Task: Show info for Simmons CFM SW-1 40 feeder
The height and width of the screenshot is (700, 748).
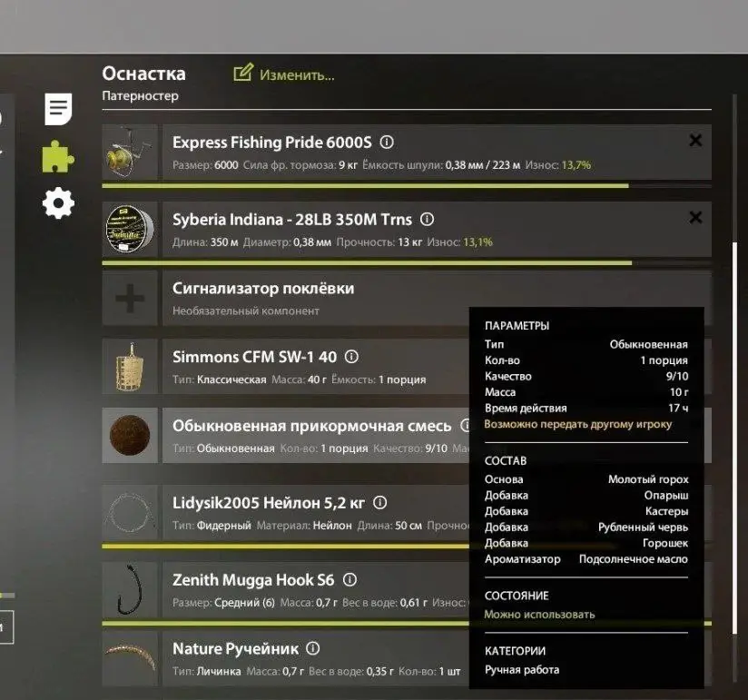Action: (351, 357)
